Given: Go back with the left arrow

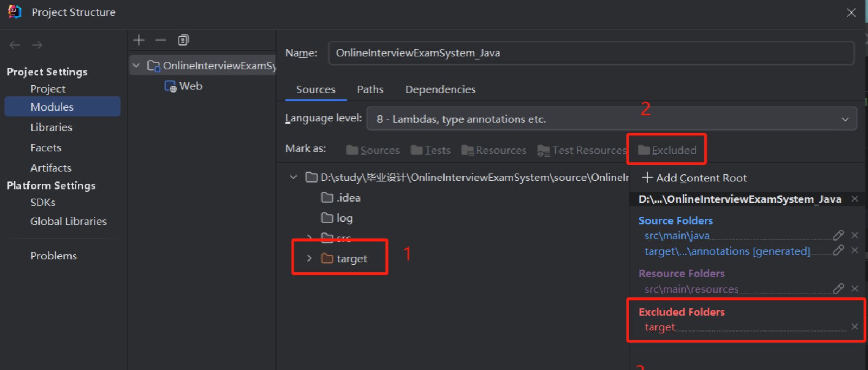Looking at the screenshot, I should (15, 45).
